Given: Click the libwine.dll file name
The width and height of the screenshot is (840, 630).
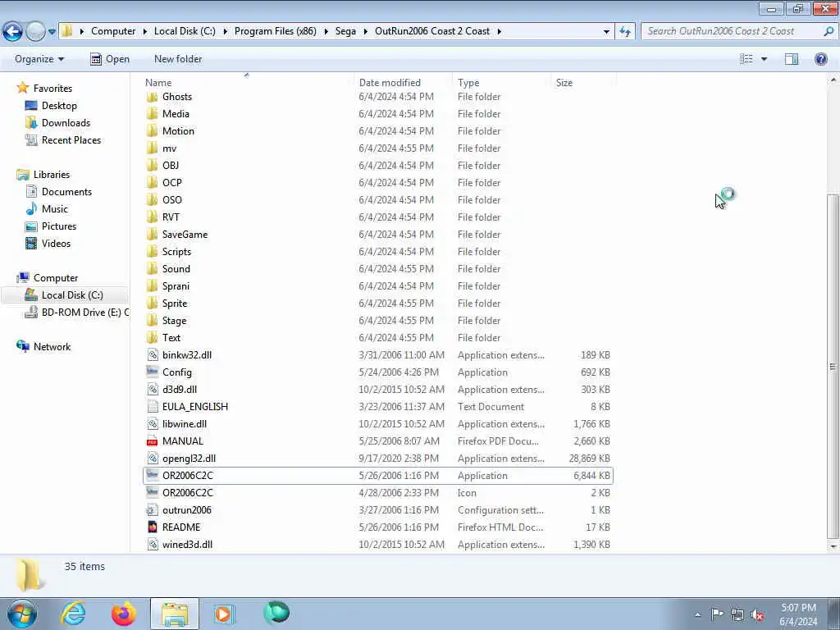Looking at the screenshot, I should click(x=185, y=424).
